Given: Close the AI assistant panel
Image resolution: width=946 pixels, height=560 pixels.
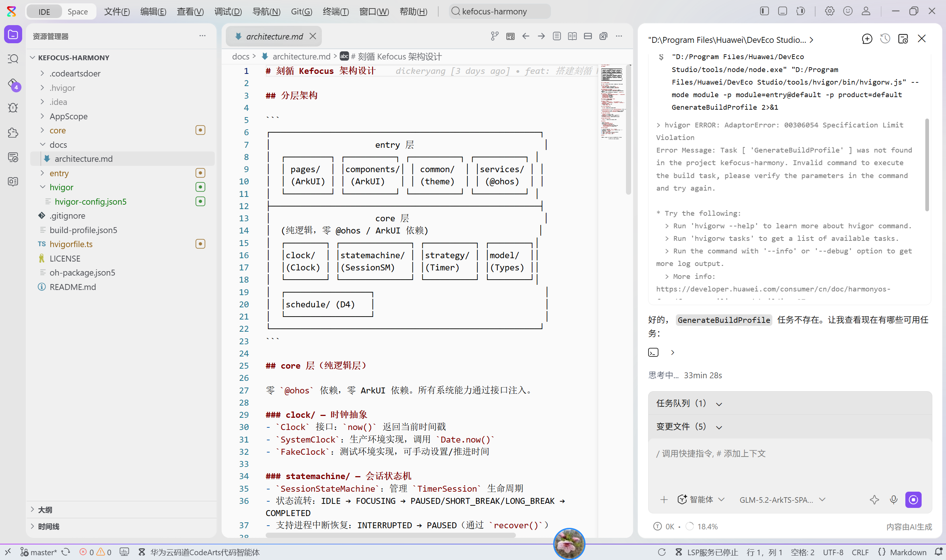Looking at the screenshot, I should coord(922,39).
